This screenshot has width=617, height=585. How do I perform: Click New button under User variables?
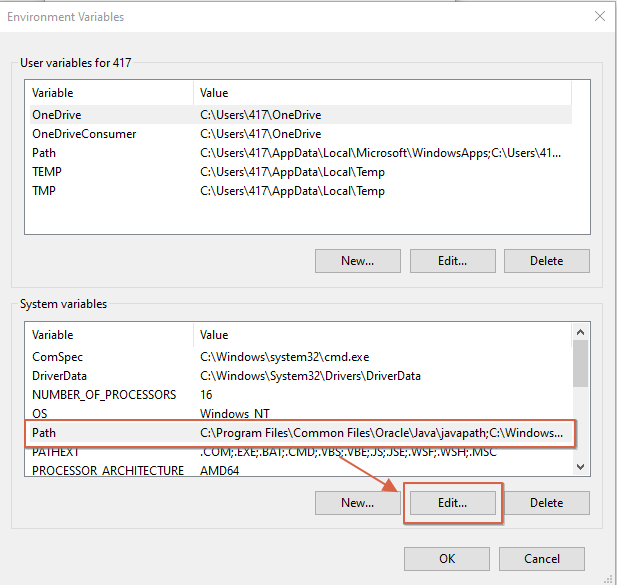tap(357, 261)
